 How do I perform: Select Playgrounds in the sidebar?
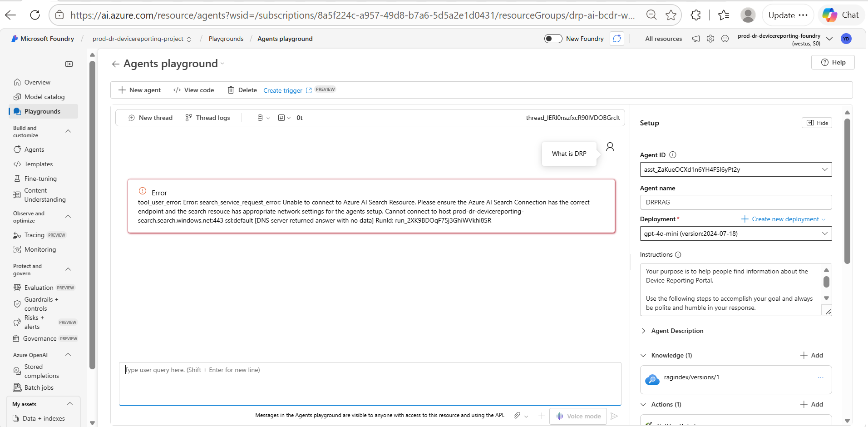point(43,111)
